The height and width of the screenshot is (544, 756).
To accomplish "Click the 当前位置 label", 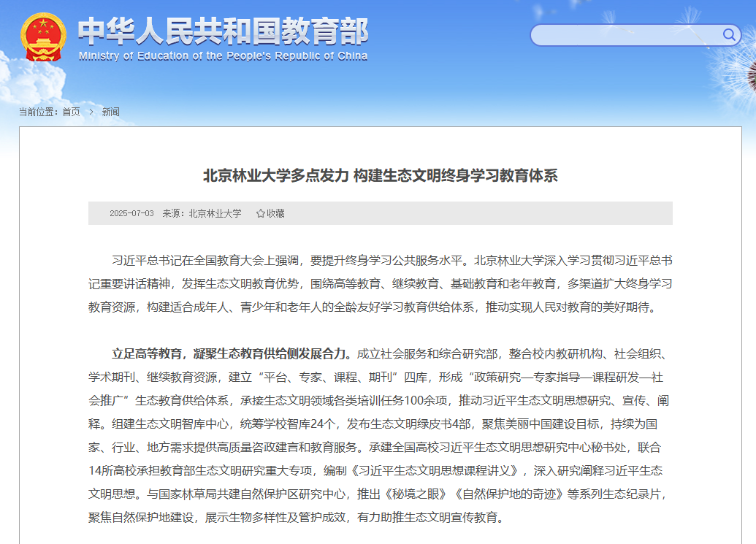I will pos(38,112).
